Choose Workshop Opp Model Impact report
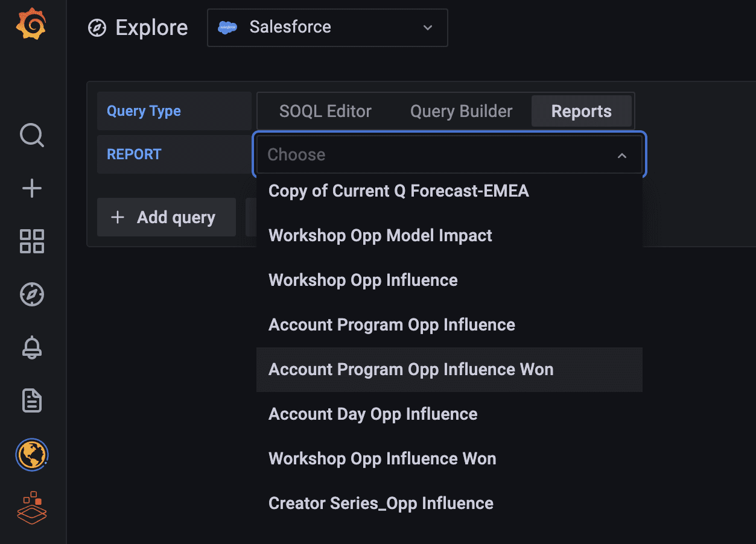 click(x=380, y=236)
